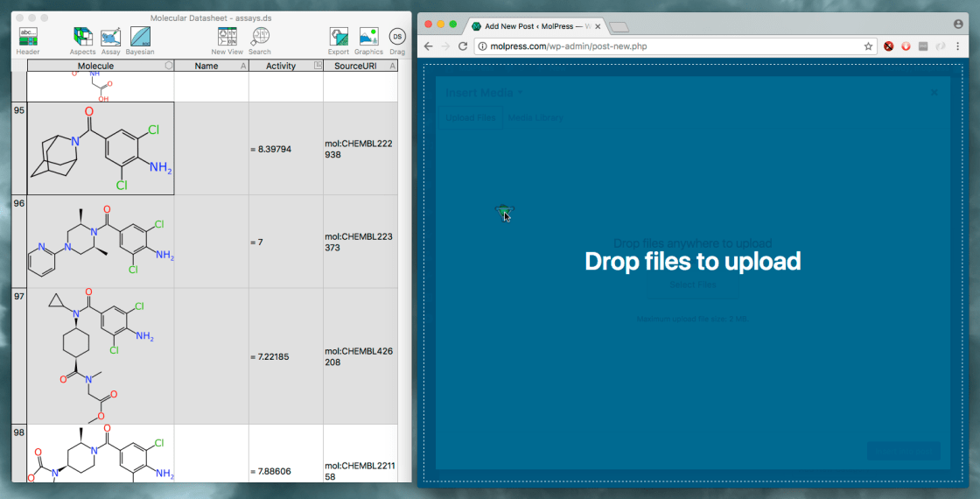The height and width of the screenshot is (499, 980).
Task: Create a New View in datasheet
Action: (x=227, y=37)
